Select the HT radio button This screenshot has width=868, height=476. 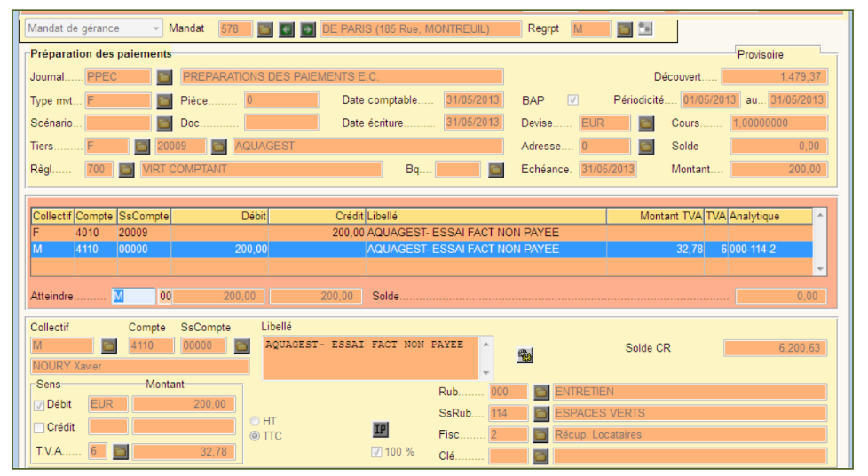[256, 421]
